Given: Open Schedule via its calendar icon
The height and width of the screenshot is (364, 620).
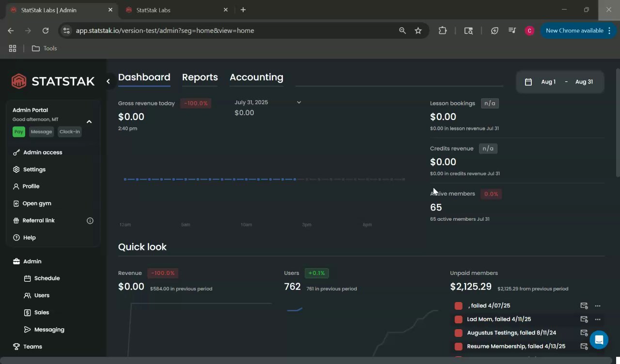Looking at the screenshot, I should (x=28, y=278).
